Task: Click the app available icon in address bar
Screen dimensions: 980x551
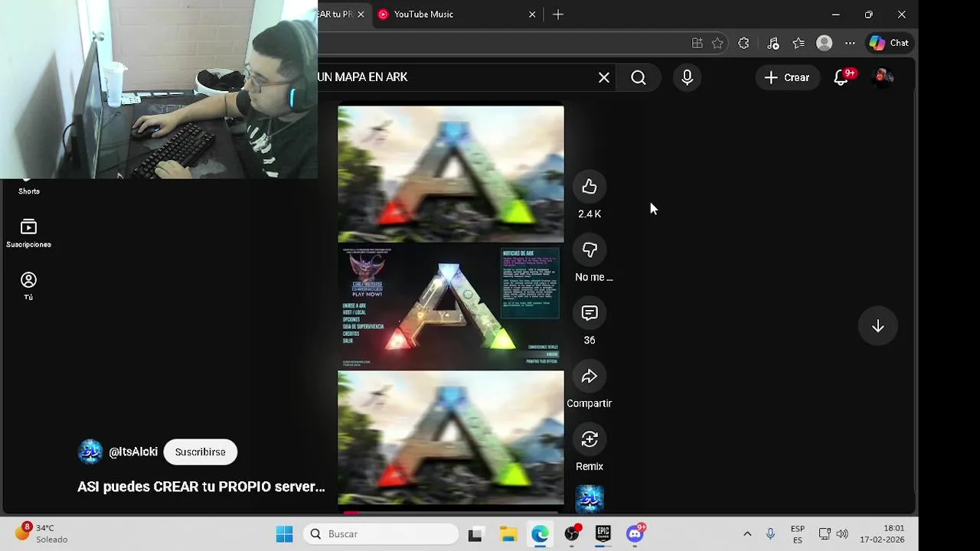Action: (697, 44)
